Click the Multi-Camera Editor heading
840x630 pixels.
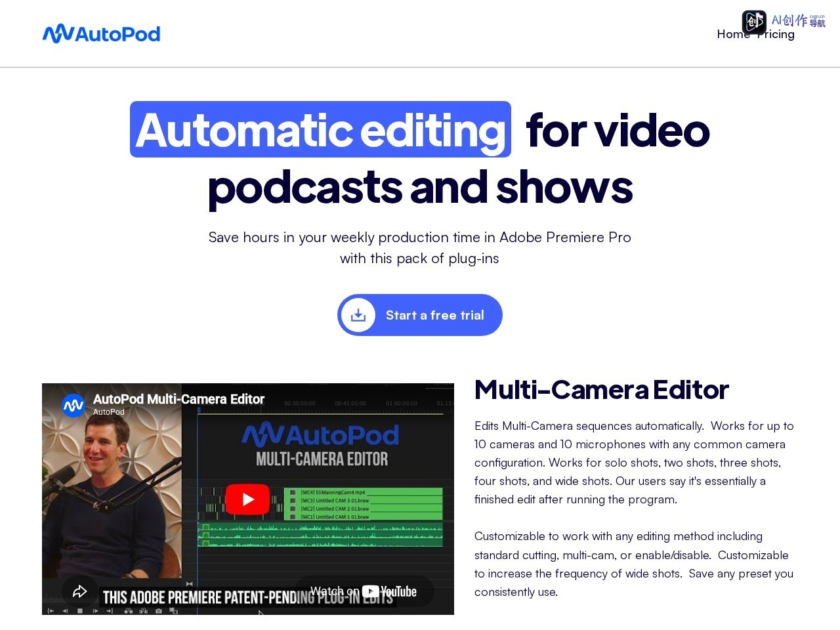[x=602, y=390]
